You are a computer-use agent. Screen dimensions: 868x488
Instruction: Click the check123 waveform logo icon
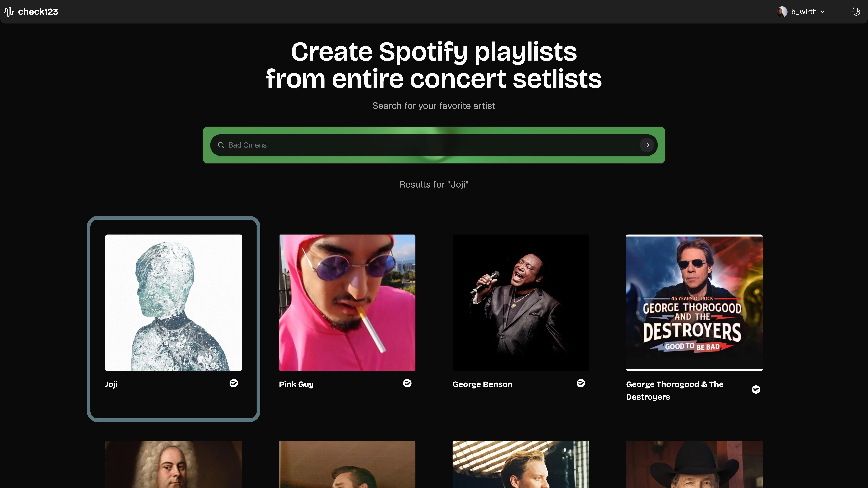[x=9, y=12]
